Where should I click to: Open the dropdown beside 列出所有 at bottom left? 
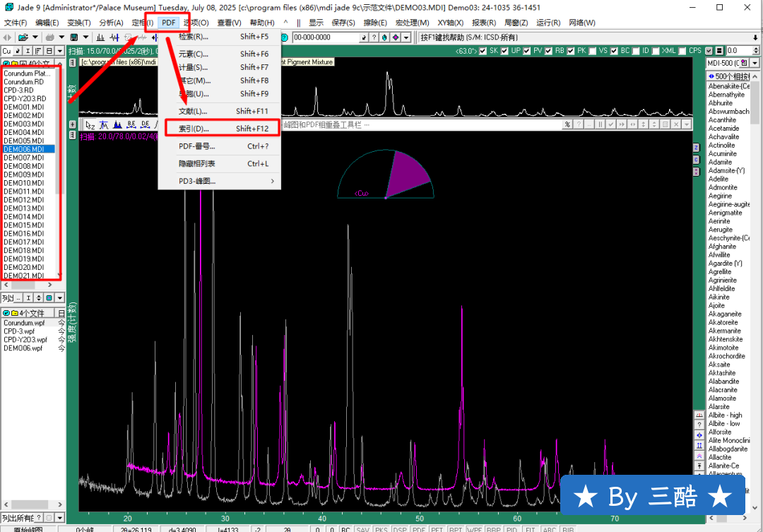pyautogui.click(x=60, y=518)
